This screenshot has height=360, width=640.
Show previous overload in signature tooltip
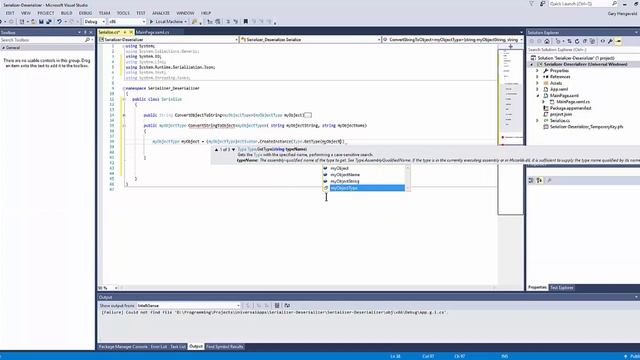216,150
